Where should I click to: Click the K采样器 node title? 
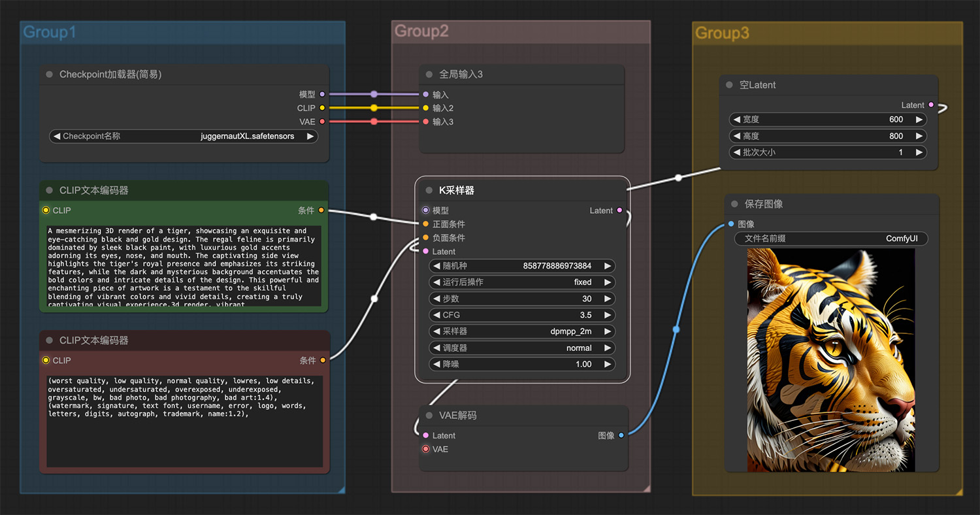click(457, 190)
